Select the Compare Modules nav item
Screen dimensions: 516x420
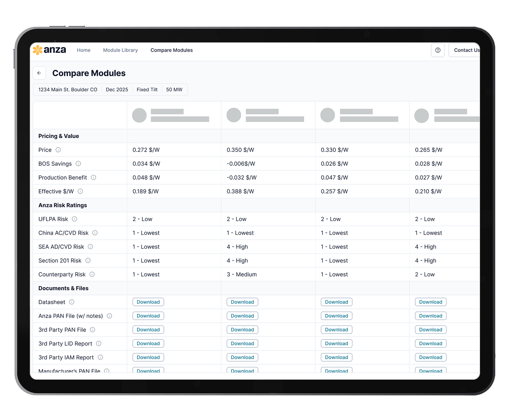pos(171,50)
